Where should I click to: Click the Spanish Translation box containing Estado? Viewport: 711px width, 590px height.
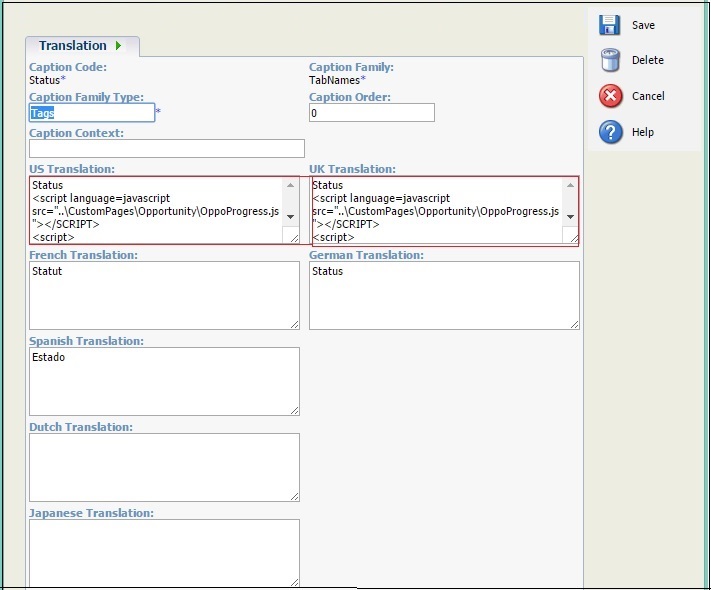point(164,381)
